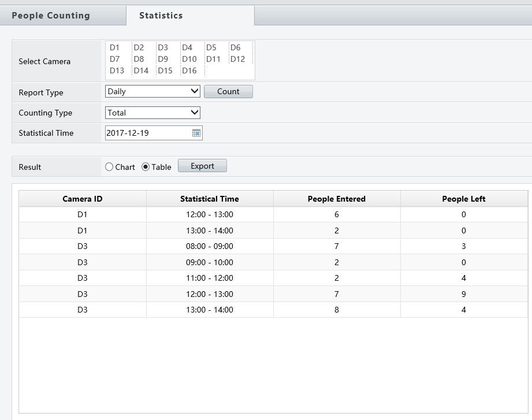The height and width of the screenshot is (420, 532).
Task: Select camera D1 in camera list
Action: (x=114, y=48)
